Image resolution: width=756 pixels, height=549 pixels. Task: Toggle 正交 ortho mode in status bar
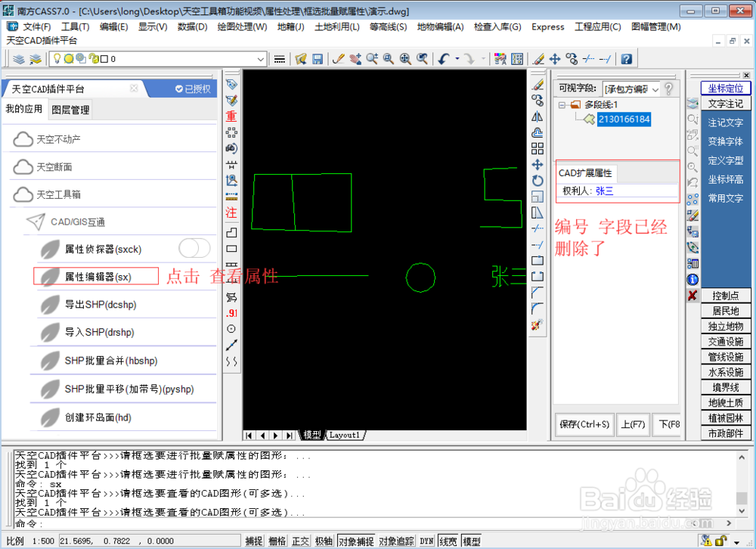(300, 541)
